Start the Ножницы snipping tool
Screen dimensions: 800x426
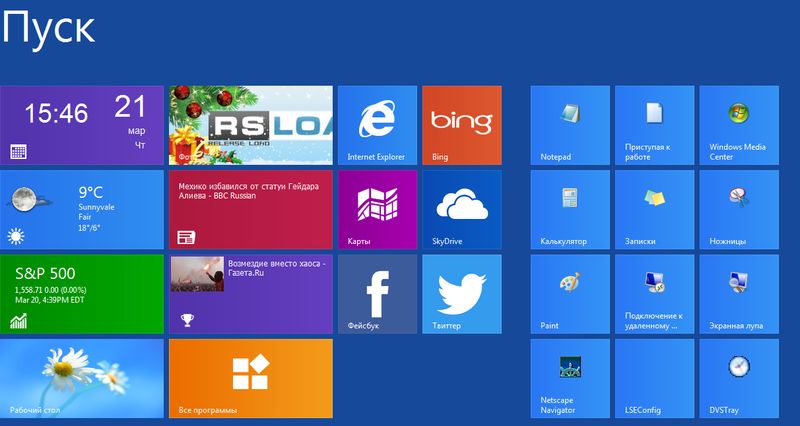[739, 210]
